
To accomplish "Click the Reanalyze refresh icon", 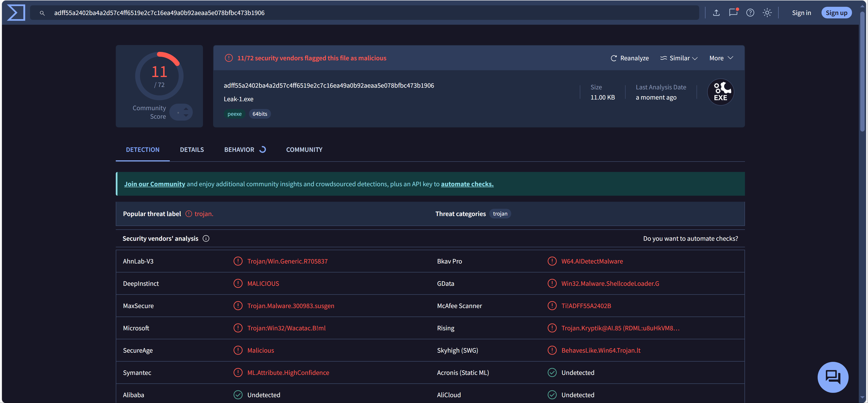I will coord(614,58).
